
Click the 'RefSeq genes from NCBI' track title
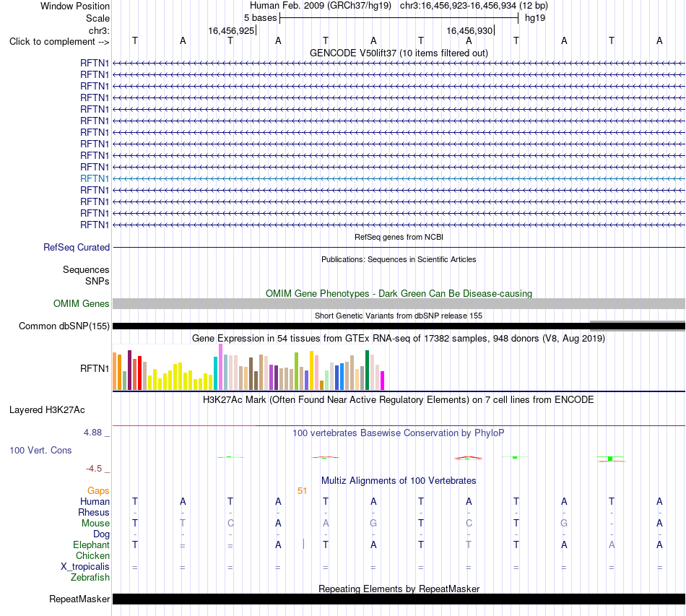(399, 237)
